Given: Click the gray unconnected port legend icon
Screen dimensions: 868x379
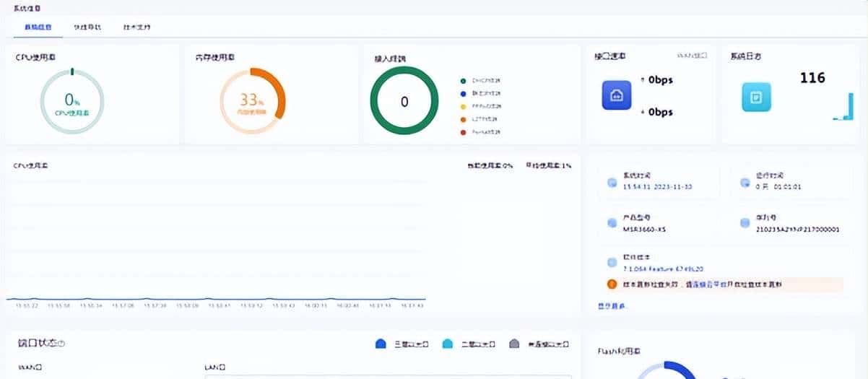Looking at the screenshot, I should pyautogui.click(x=514, y=344).
